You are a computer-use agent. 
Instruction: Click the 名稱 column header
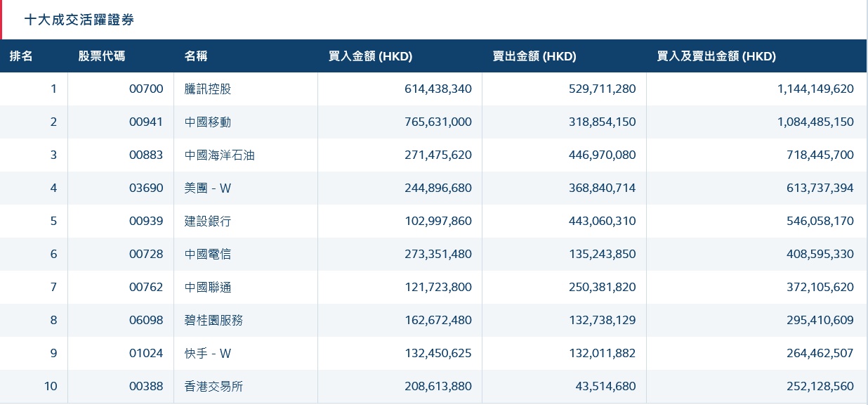196,56
